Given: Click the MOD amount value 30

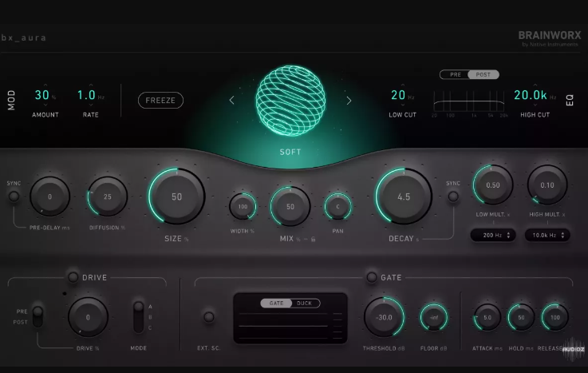Looking at the screenshot, I should 42,95.
